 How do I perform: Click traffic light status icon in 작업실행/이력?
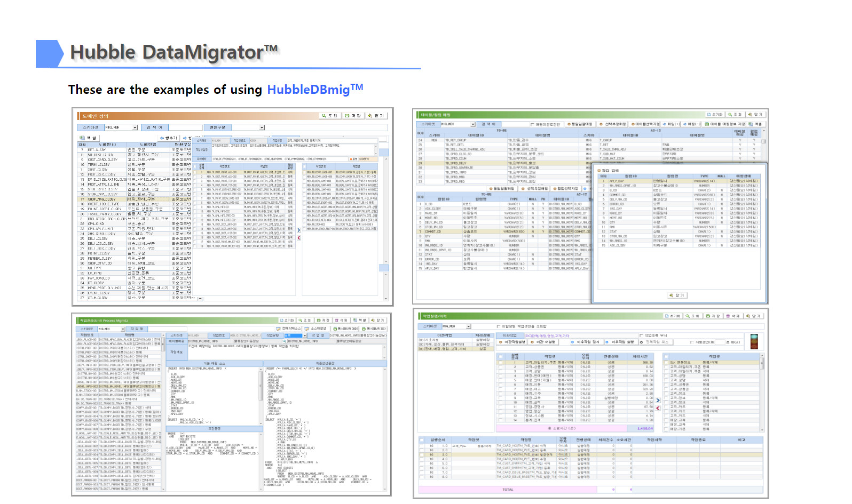pos(754,341)
